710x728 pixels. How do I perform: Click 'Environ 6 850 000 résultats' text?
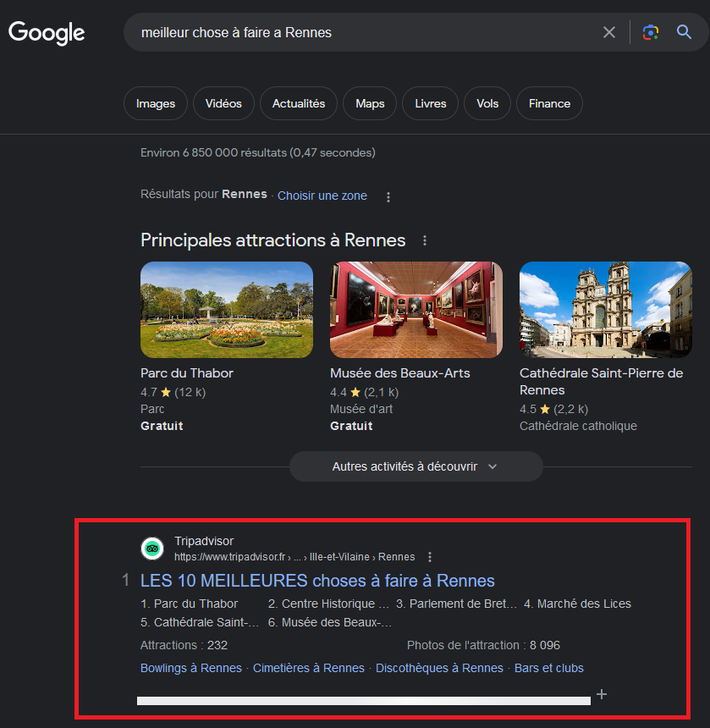click(258, 152)
